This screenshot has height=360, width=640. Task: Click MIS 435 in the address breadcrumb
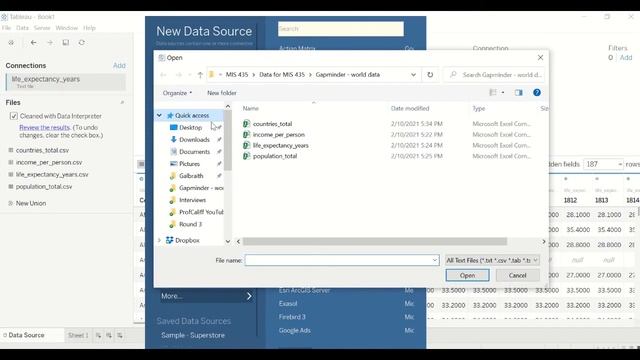point(237,75)
